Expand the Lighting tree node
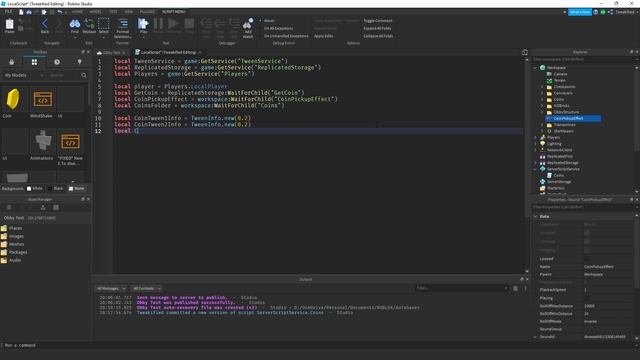 pyautogui.click(x=536, y=144)
